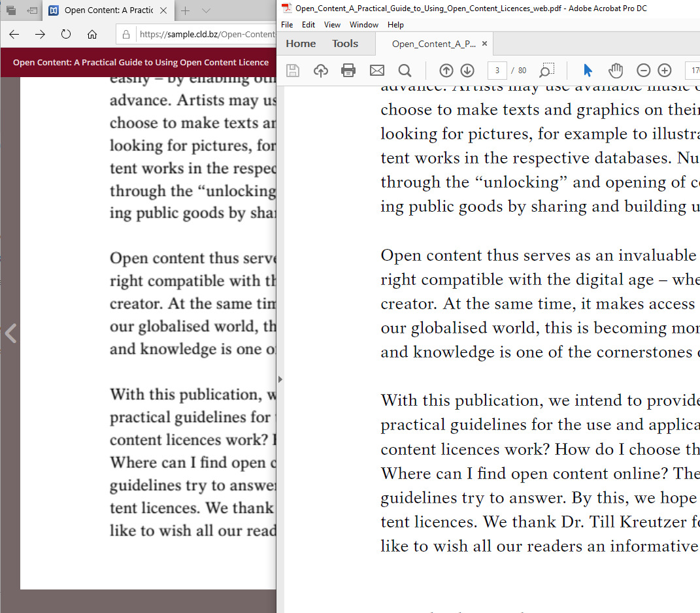Open Find text magnifier in Acrobat
This screenshot has width=700, height=613.
coord(405,71)
